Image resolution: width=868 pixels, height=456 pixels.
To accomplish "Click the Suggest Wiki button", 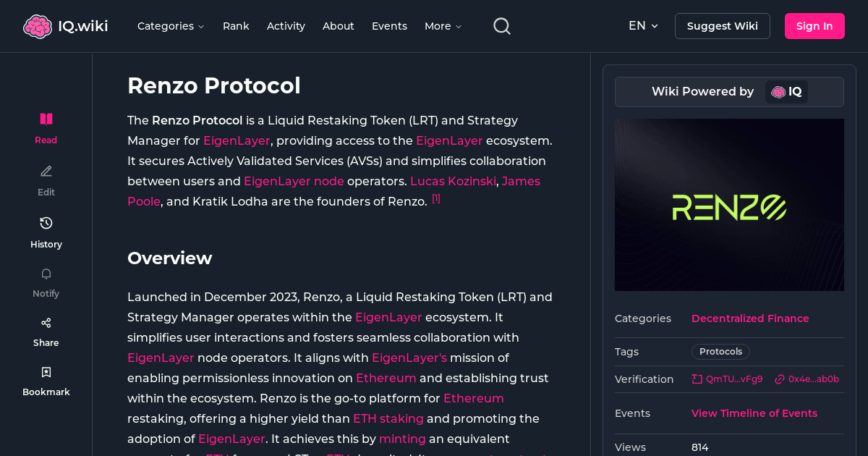I will (722, 25).
